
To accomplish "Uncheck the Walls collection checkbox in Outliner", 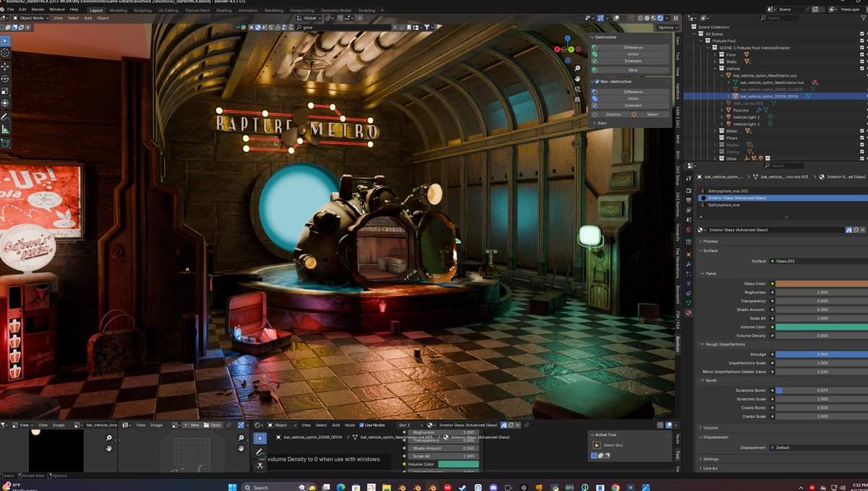I will point(861,61).
